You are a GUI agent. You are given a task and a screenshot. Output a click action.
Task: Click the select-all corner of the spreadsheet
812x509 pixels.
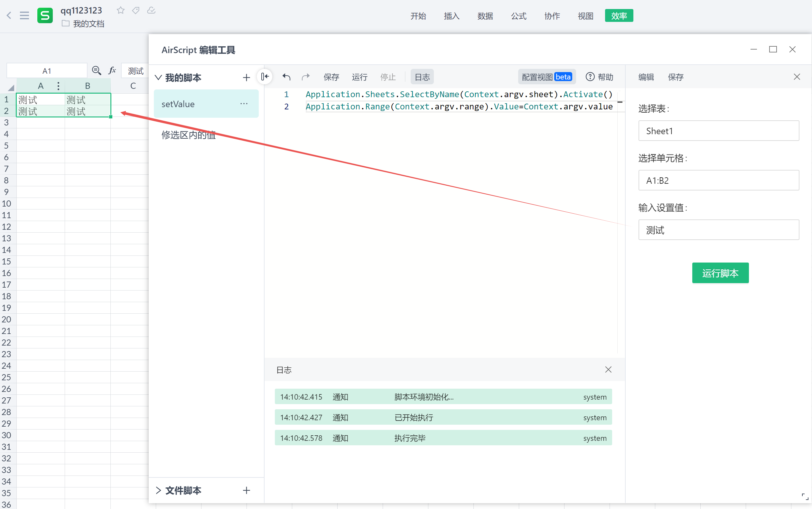pos(10,87)
